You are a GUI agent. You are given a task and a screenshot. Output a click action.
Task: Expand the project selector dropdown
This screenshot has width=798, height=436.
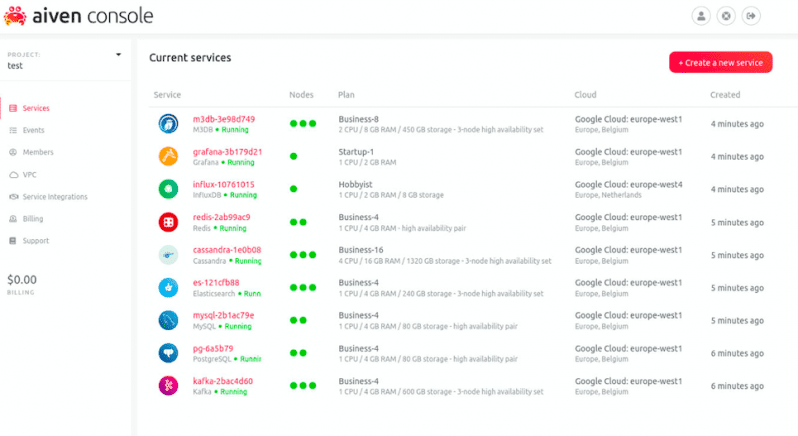pyautogui.click(x=118, y=55)
